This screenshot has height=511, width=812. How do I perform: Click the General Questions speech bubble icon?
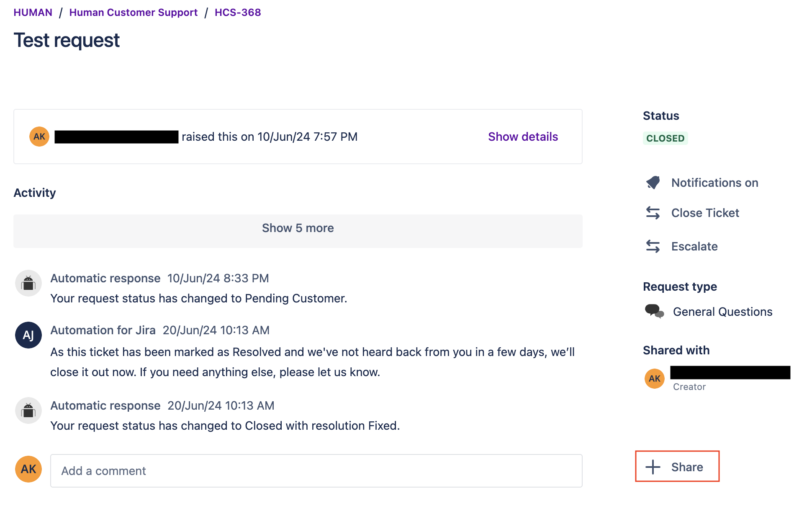654,311
